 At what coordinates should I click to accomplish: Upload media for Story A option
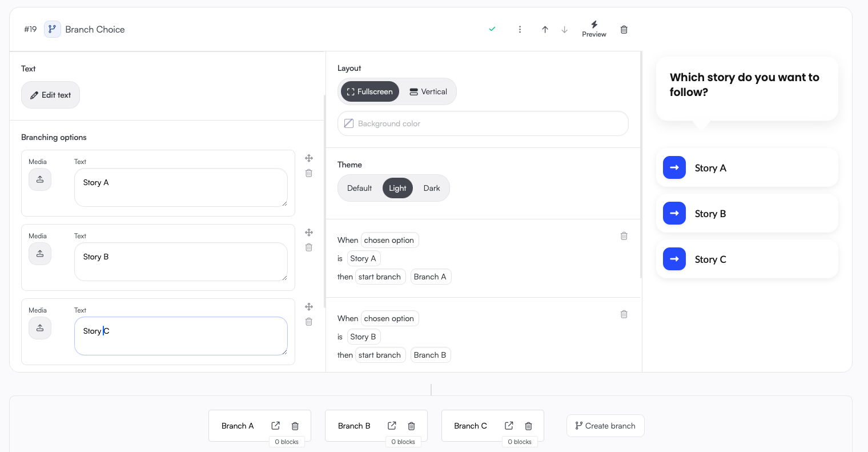[x=40, y=179]
